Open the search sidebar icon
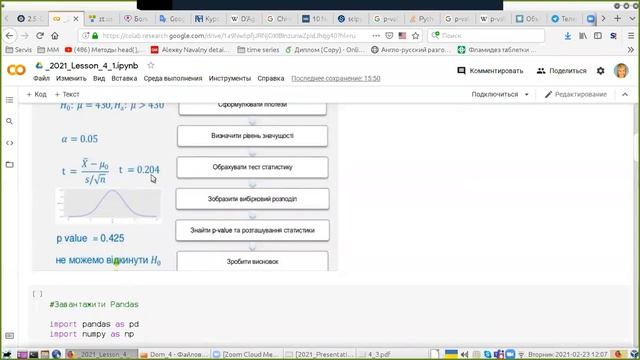Screen dimensions: 640x360 click(x=9, y=121)
